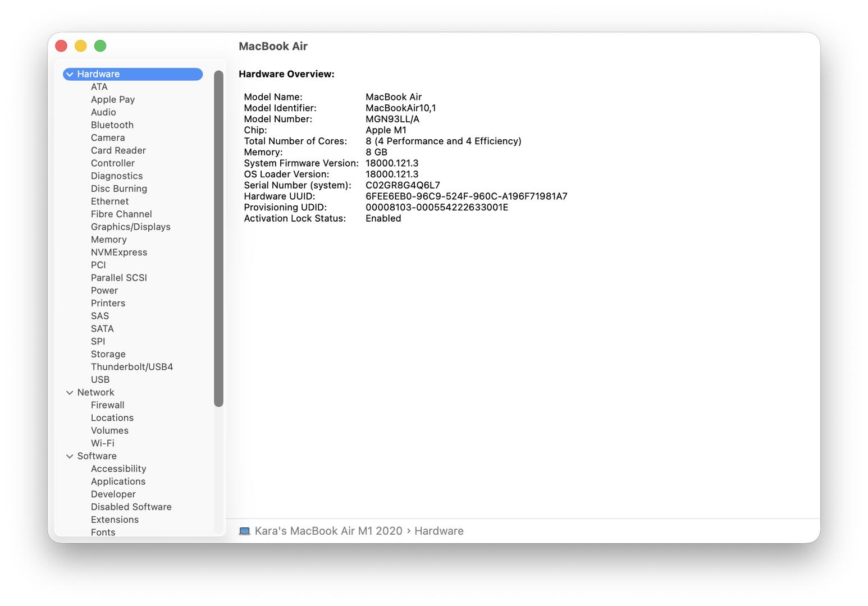Image resolution: width=868 pixels, height=606 pixels.
Task: Click Kara's MacBook Air M1 2020 in path bar
Action: coord(328,531)
